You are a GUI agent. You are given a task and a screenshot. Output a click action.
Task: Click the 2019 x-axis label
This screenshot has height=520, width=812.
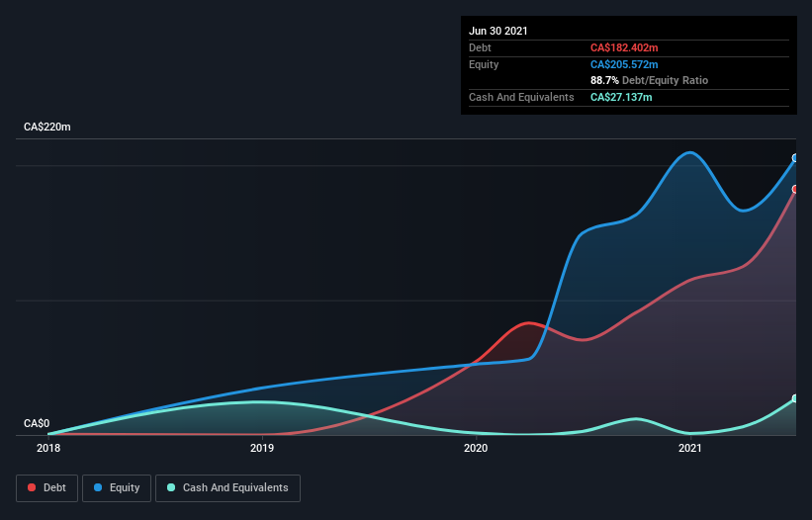click(262, 448)
